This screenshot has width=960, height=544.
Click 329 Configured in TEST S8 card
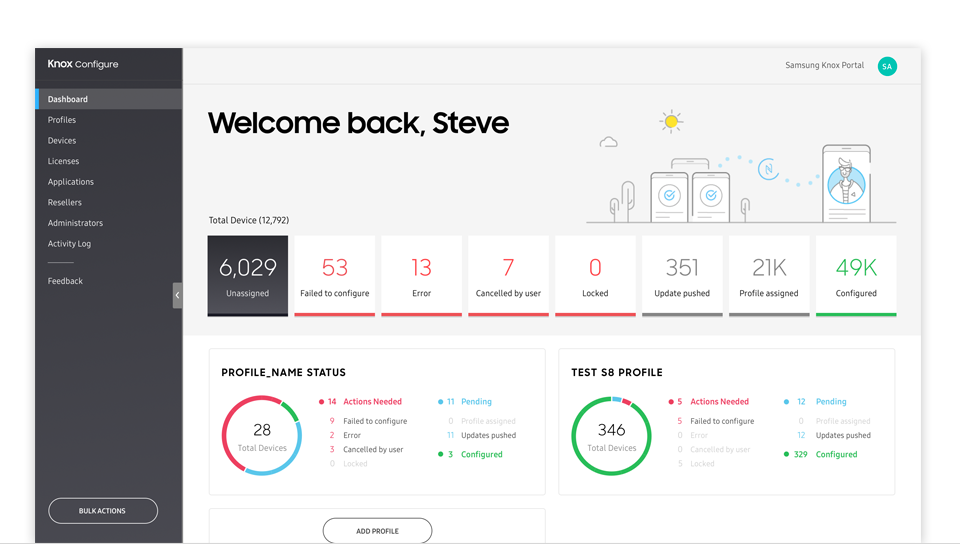(820, 455)
